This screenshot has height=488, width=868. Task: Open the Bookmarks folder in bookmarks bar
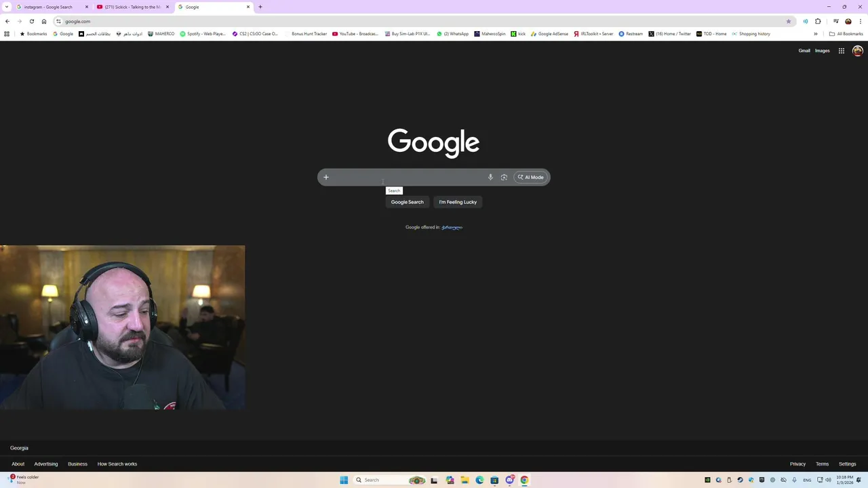point(33,34)
